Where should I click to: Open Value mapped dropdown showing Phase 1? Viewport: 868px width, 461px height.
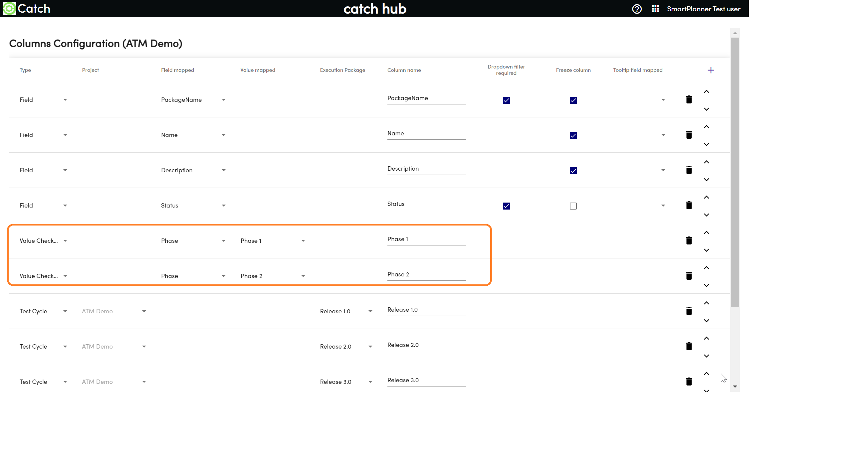303,241
